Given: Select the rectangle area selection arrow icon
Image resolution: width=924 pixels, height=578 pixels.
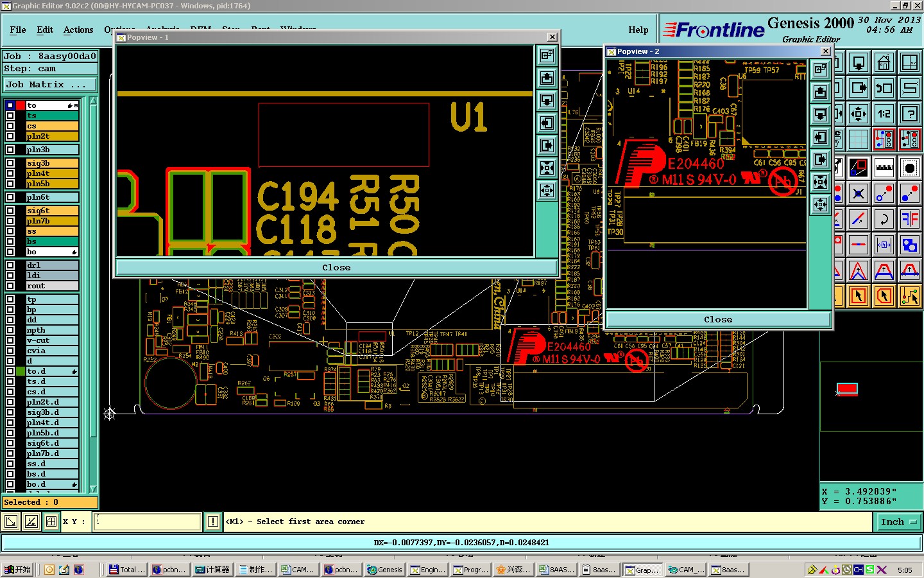Looking at the screenshot, I should (x=859, y=295).
